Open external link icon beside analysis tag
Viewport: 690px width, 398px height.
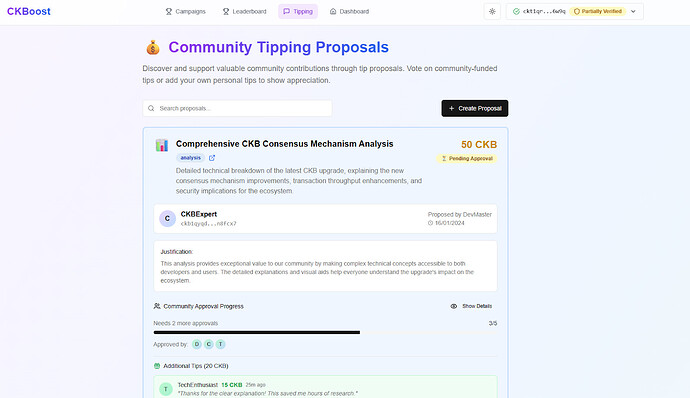tap(212, 158)
